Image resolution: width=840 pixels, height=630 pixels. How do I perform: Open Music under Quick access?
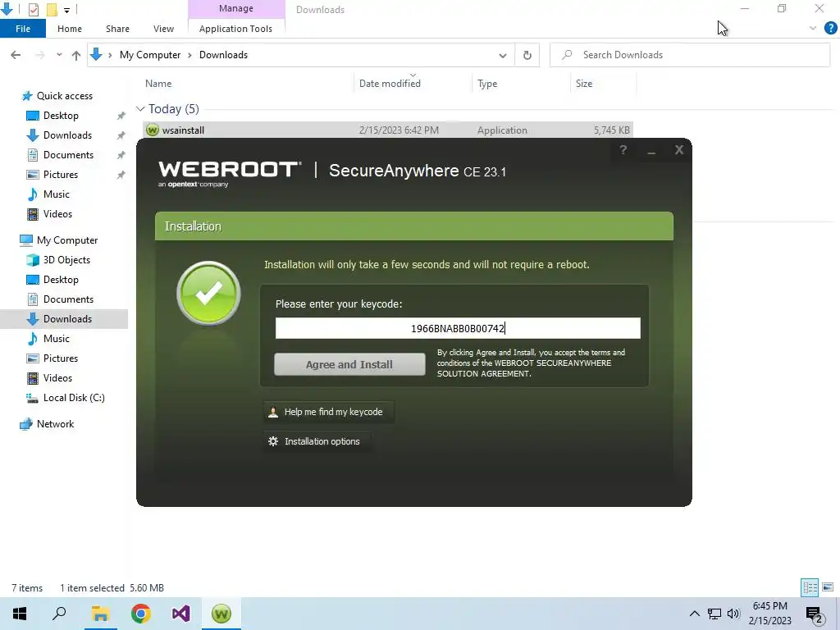coord(57,194)
